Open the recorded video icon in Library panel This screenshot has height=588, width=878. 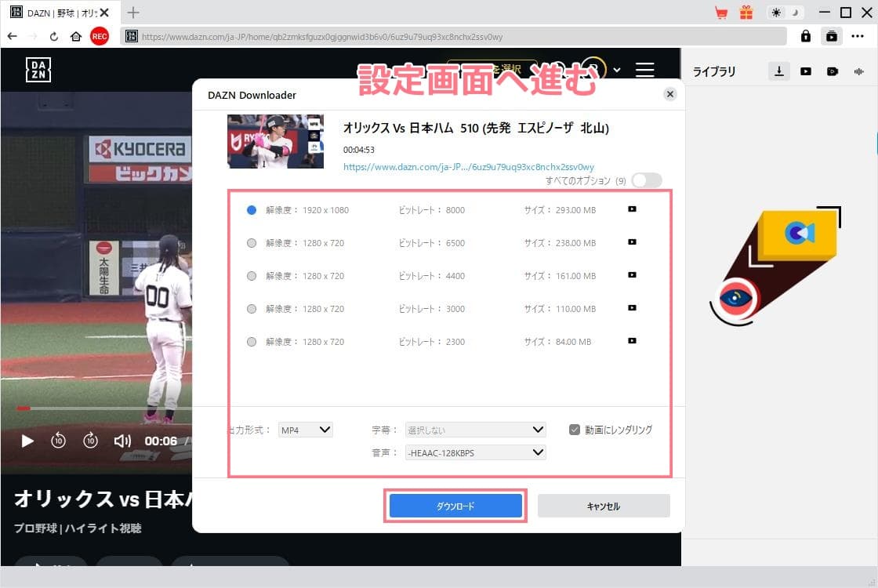point(833,71)
